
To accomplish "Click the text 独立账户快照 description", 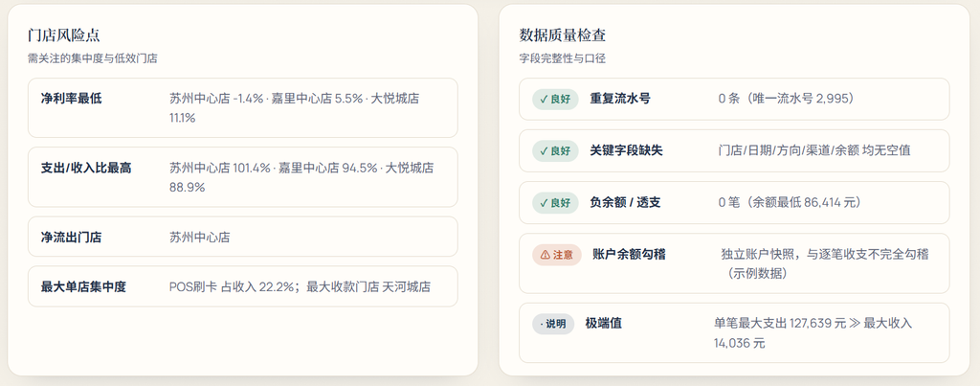I will click(824, 263).
